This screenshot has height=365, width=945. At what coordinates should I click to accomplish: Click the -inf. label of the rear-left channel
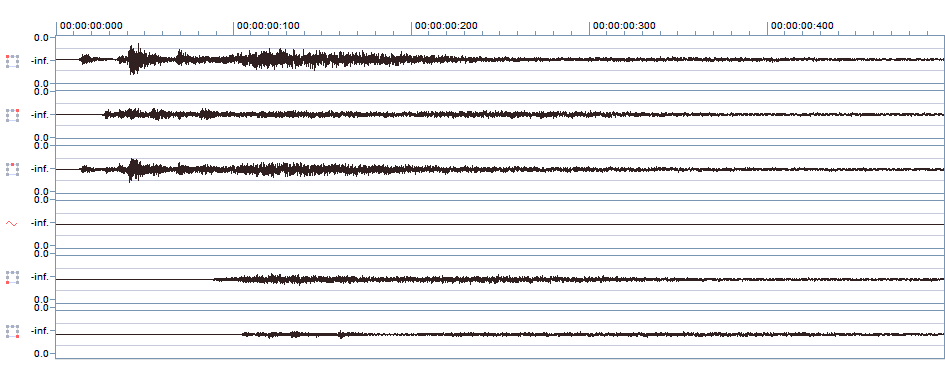click(40, 276)
